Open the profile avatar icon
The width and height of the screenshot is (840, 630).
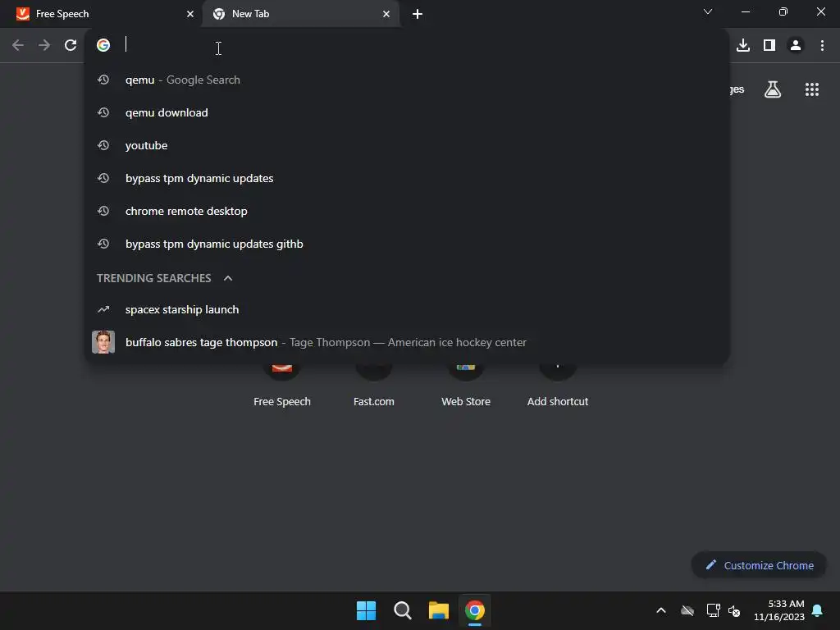click(796, 45)
